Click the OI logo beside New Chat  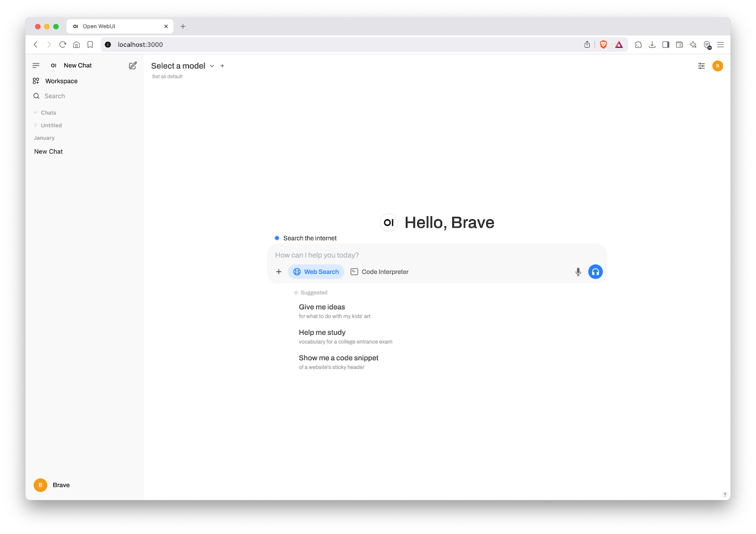click(54, 66)
